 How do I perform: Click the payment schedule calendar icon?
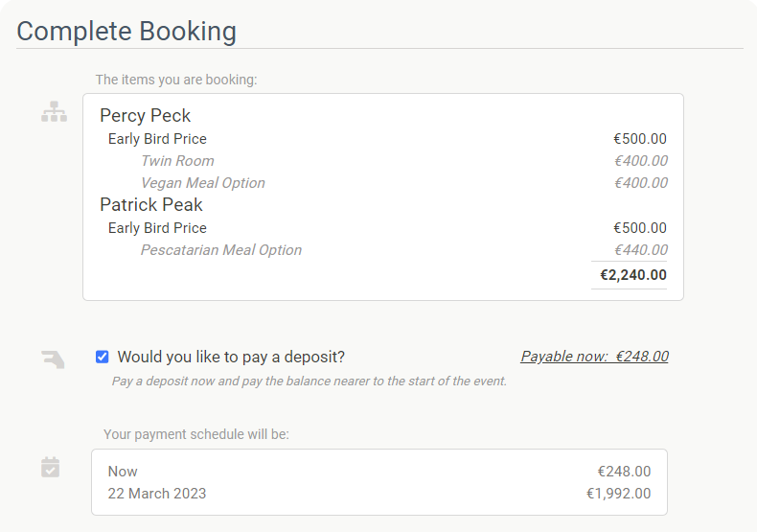[x=50, y=468]
